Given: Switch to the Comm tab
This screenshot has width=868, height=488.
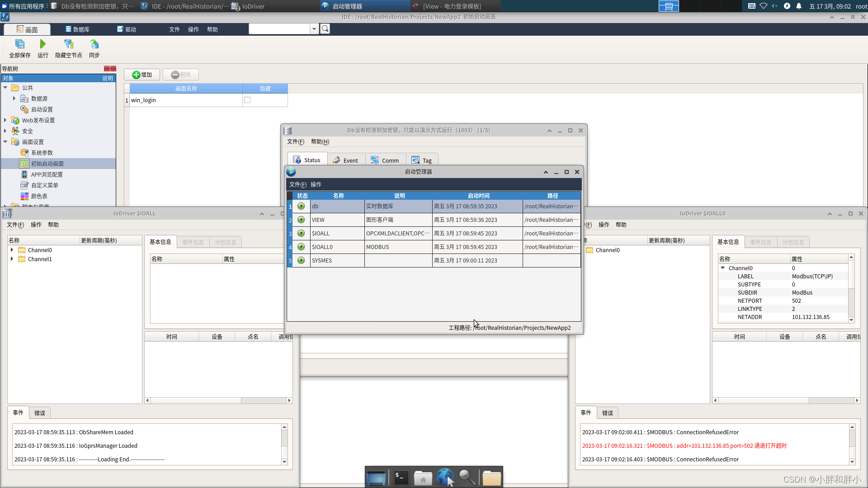Looking at the screenshot, I should click(385, 160).
